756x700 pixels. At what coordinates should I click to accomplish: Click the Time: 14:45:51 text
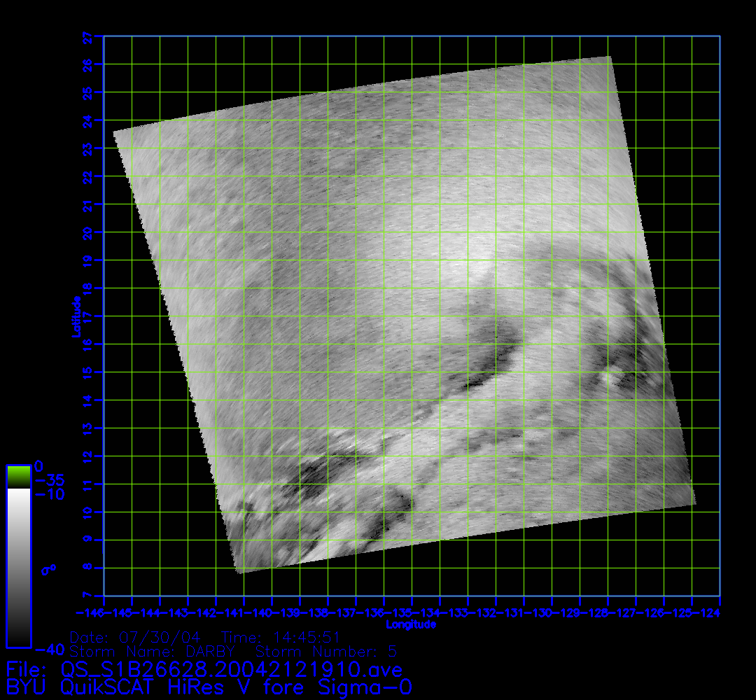click(280, 637)
